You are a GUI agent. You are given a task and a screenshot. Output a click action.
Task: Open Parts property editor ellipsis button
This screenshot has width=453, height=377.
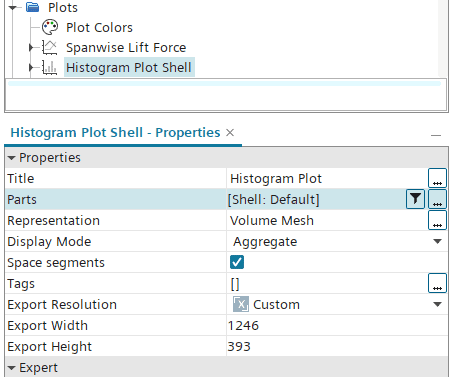(437, 199)
